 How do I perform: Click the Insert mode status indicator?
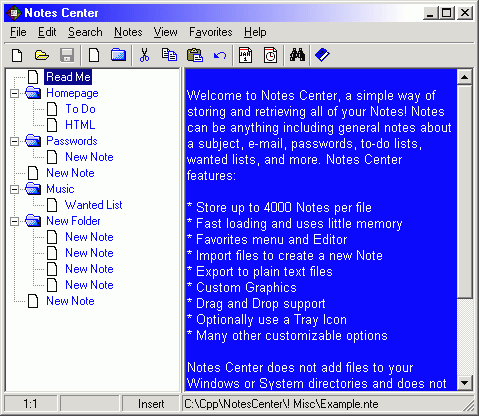151,404
